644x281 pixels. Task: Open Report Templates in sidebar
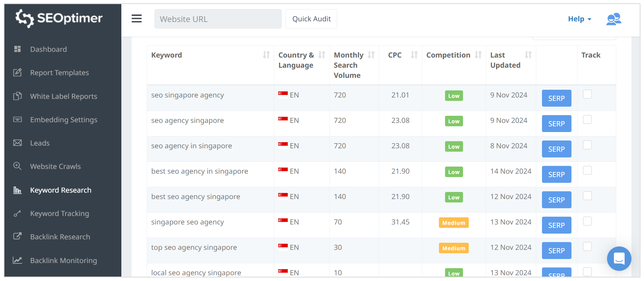pos(59,73)
